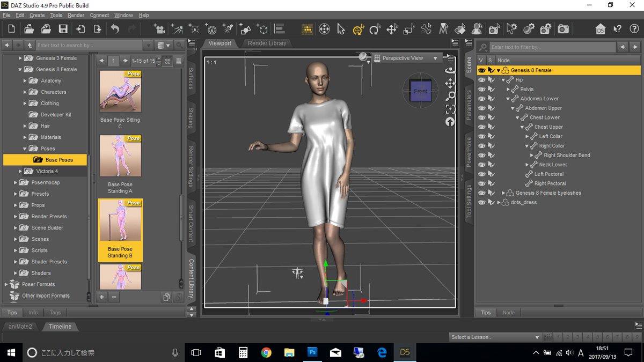644x362 pixels.
Task: Click the Save file floppy icon
Action: pyautogui.click(x=63, y=29)
